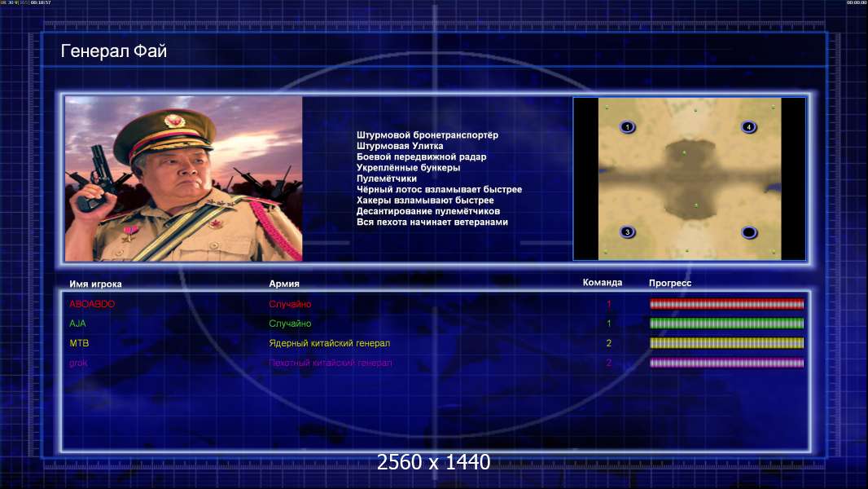The height and width of the screenshot is (489, 868).
Task: Click the player name grok
Action: (78, 363)
